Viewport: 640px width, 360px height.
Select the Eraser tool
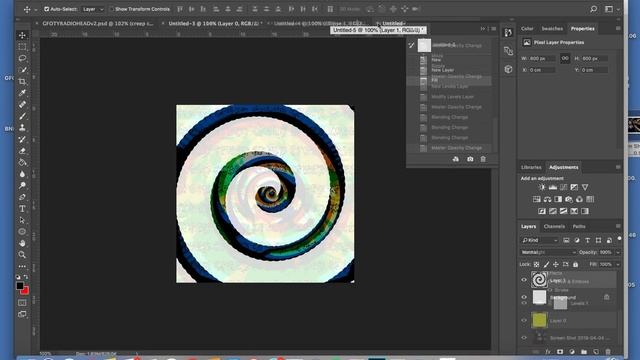tap(22, 151)
